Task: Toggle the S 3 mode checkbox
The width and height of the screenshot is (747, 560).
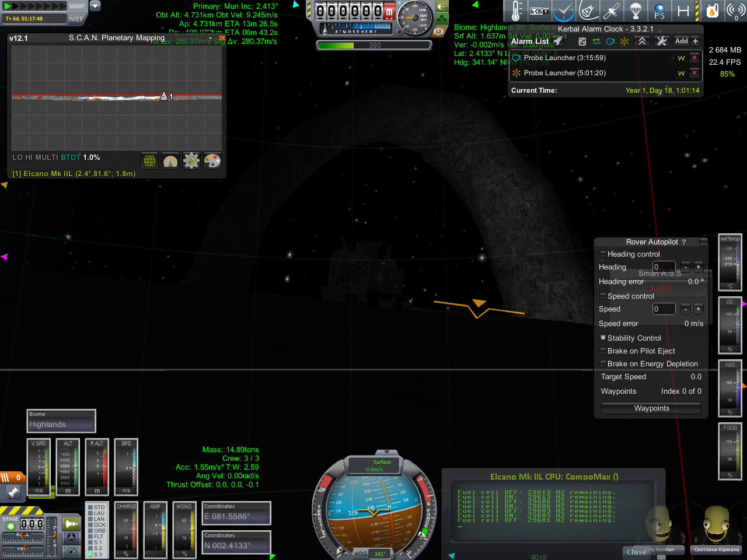Action: coord(90,554)
